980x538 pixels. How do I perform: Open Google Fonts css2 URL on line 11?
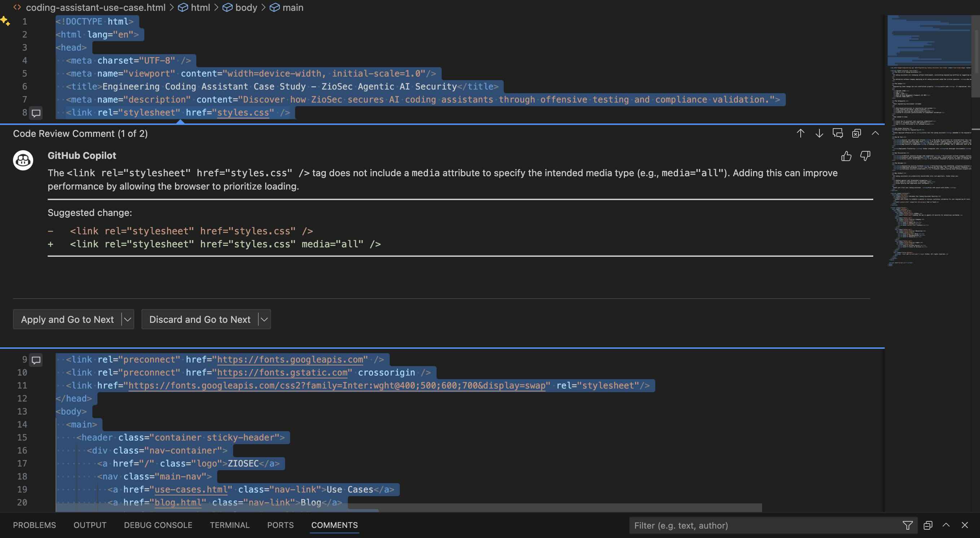coord(337,385)
